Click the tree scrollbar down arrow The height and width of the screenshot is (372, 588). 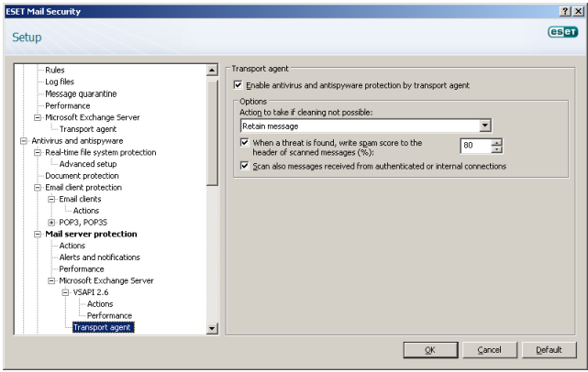point(212,329)
